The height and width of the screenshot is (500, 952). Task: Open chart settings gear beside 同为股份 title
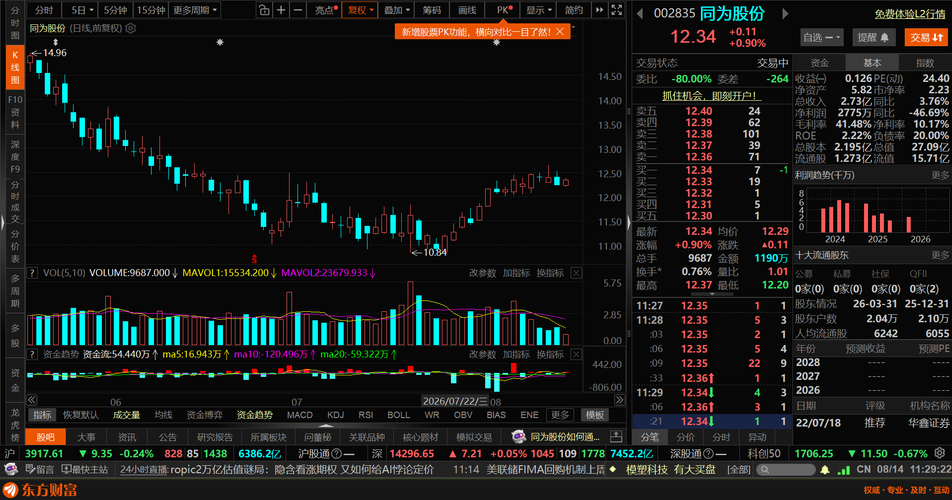131,28
